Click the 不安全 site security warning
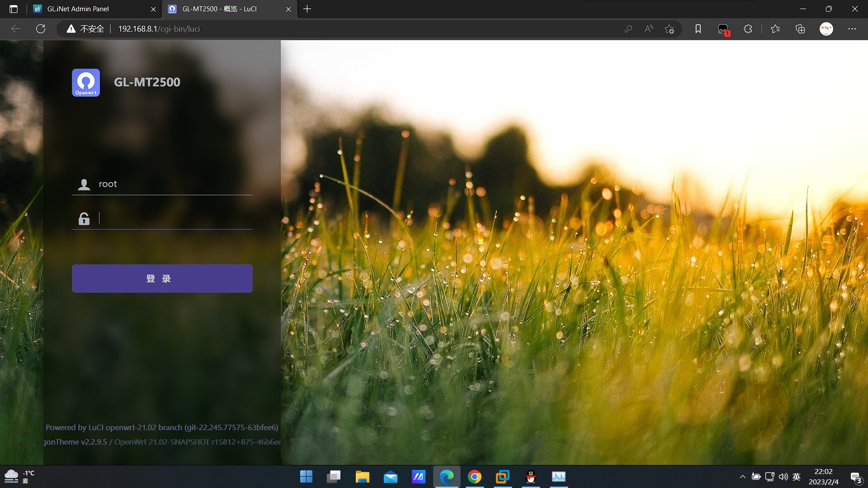This screenshot has height=488, width=868. [86, 29]
